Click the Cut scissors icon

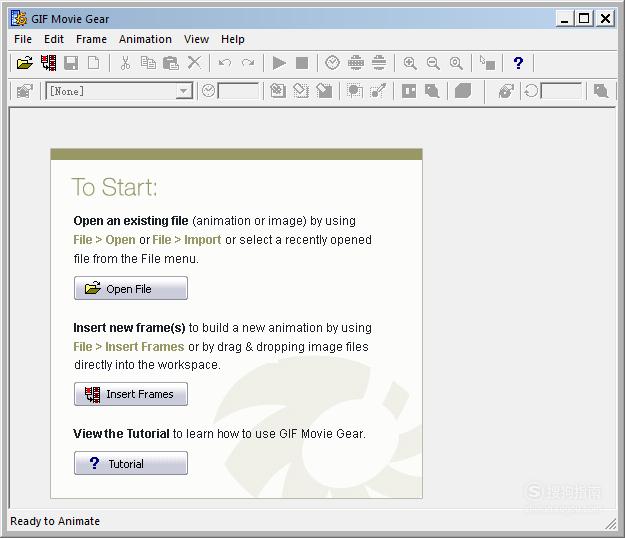pyautogui.click(x=125, y=63)
